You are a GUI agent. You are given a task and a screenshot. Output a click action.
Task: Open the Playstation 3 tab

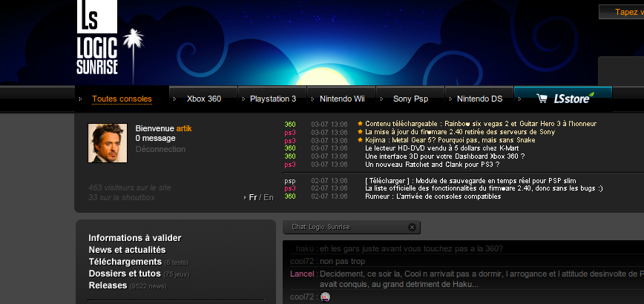[x=273, y=99]
